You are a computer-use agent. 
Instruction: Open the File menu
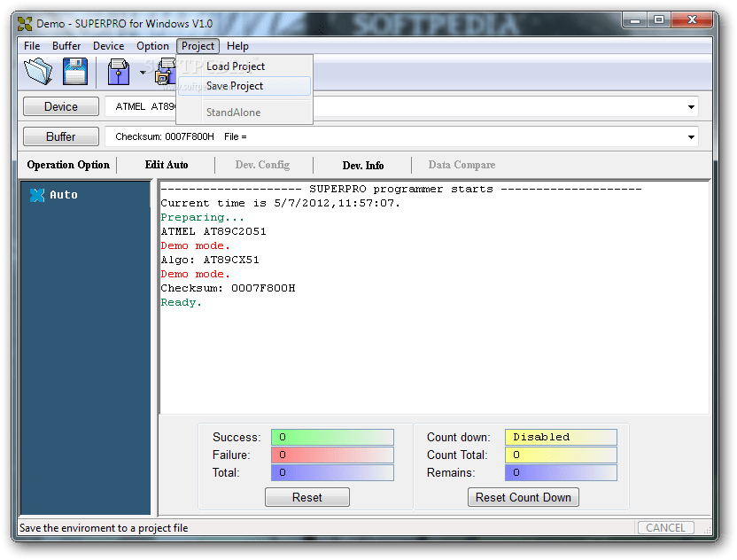31,45
